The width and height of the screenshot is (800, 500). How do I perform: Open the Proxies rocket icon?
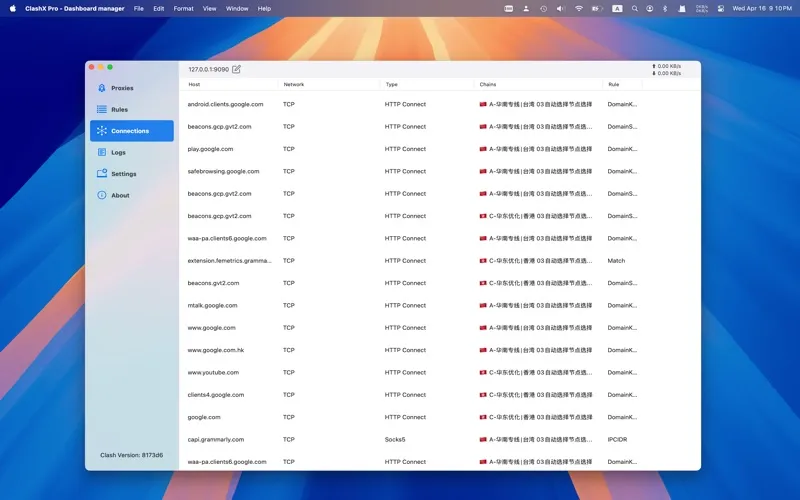[x=102, y=88]
